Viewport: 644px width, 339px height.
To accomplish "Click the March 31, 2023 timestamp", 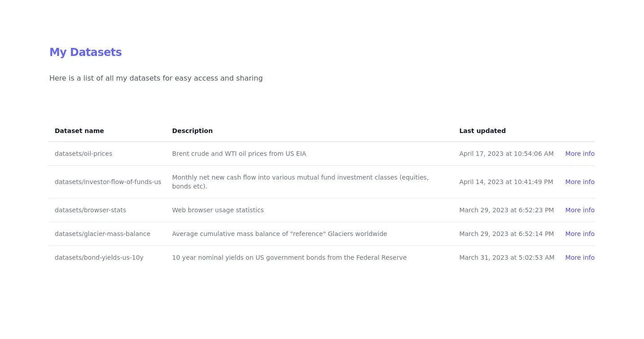I will point(507,257).
